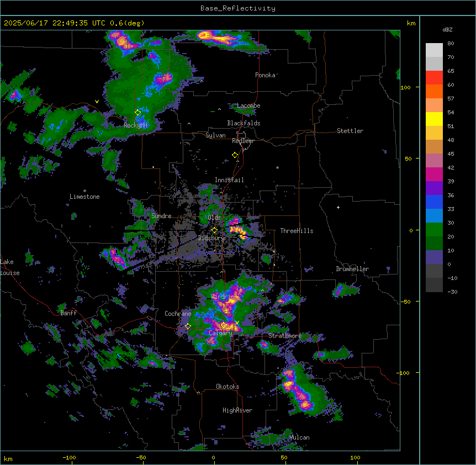
Task: Select the slate purple legend swatch below 10
Action: (x=434, y=257)
